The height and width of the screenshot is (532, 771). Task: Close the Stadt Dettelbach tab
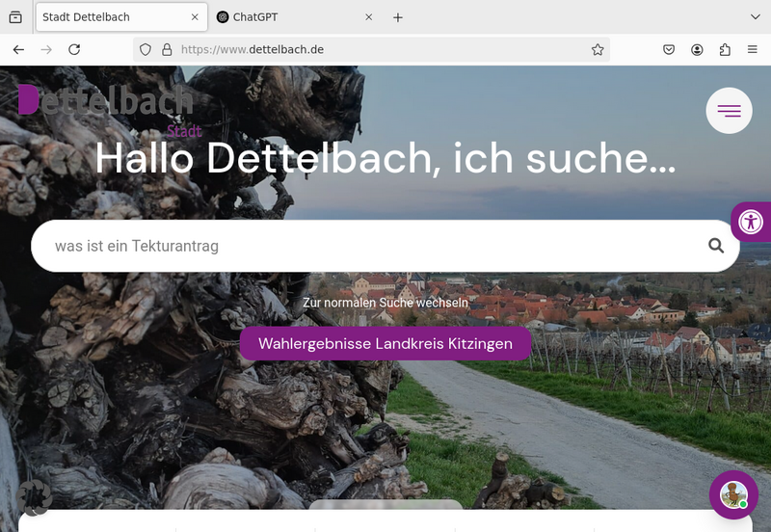(195, 17)
